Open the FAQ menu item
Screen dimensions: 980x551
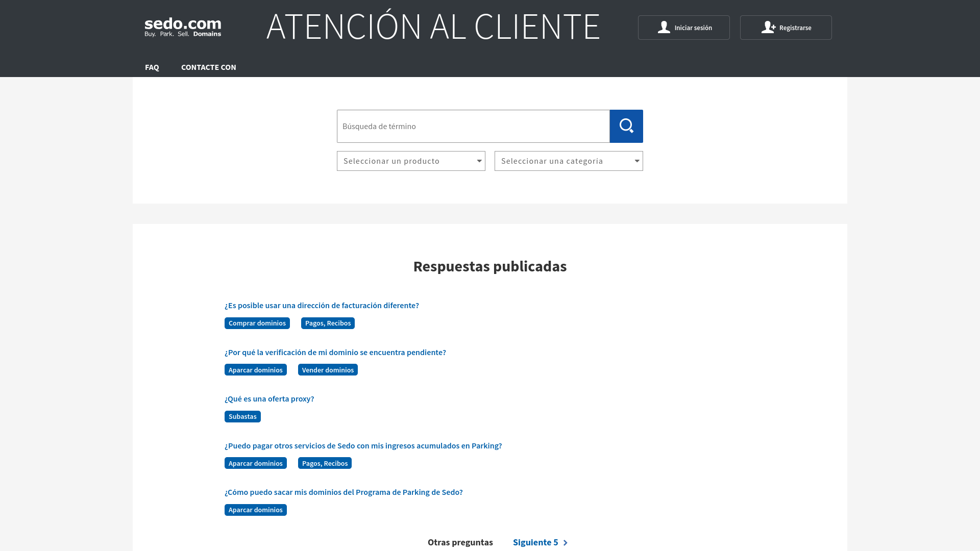152,67
